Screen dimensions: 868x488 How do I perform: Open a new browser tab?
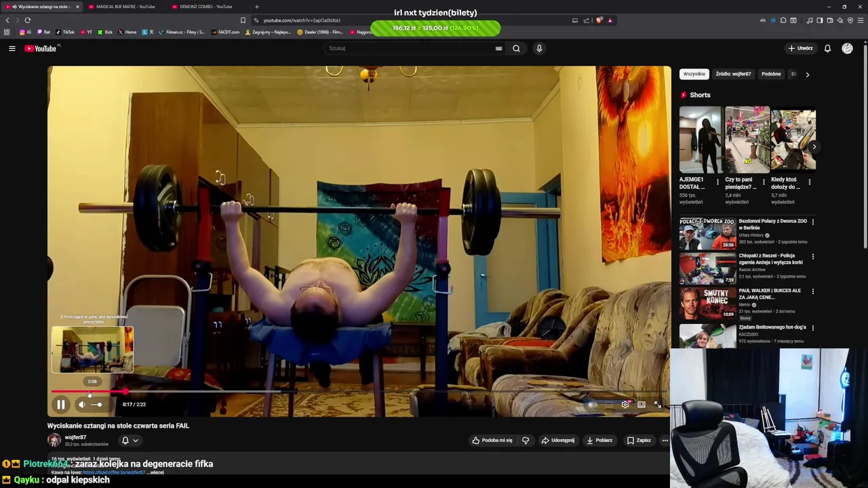click(256, 7)
